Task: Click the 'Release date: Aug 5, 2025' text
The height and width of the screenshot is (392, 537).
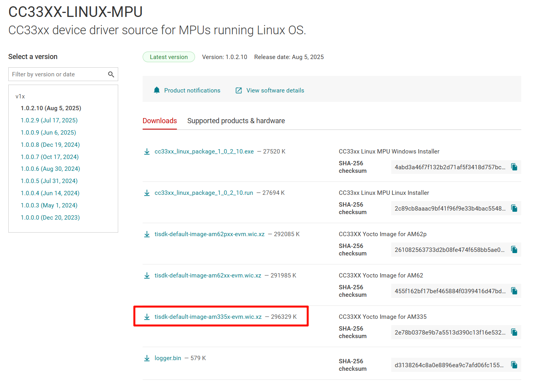Action: pyautogui.click(x=289, y=57)
